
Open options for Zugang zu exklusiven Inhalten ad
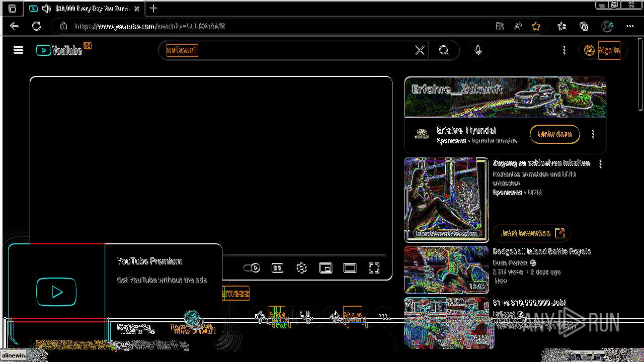tap(600, 164)
